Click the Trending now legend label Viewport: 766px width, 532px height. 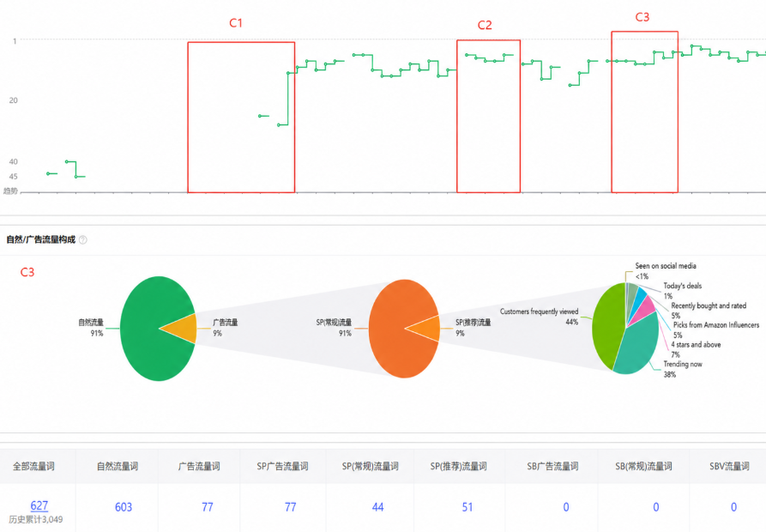pos(683,364)
